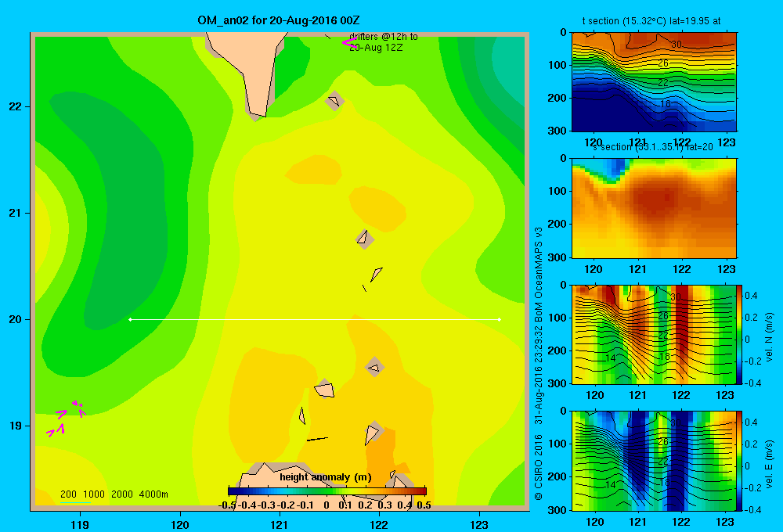Click the magenta drifter arrow cluster near 119°E 19°N

pyautogui.click(x=67, y=419)
